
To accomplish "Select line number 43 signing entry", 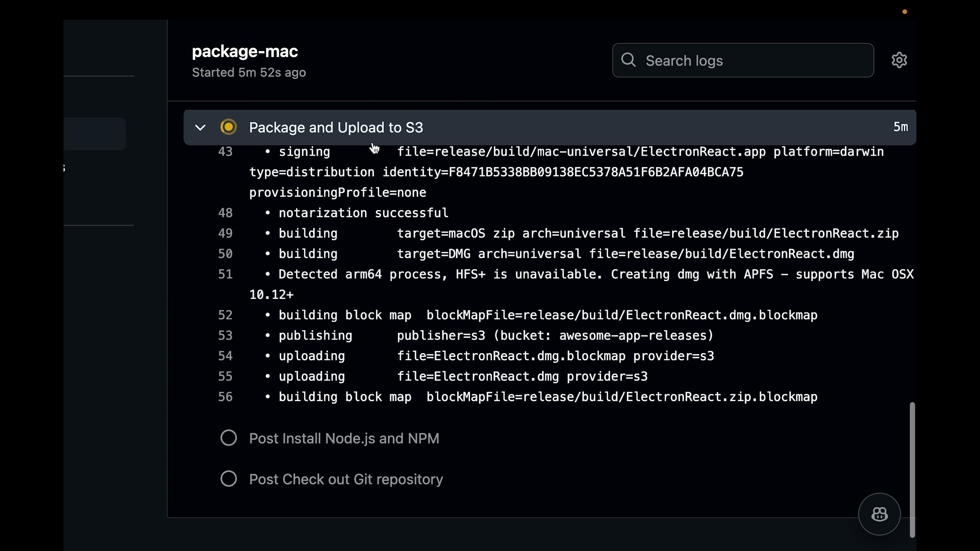I will tap(225, 152).
